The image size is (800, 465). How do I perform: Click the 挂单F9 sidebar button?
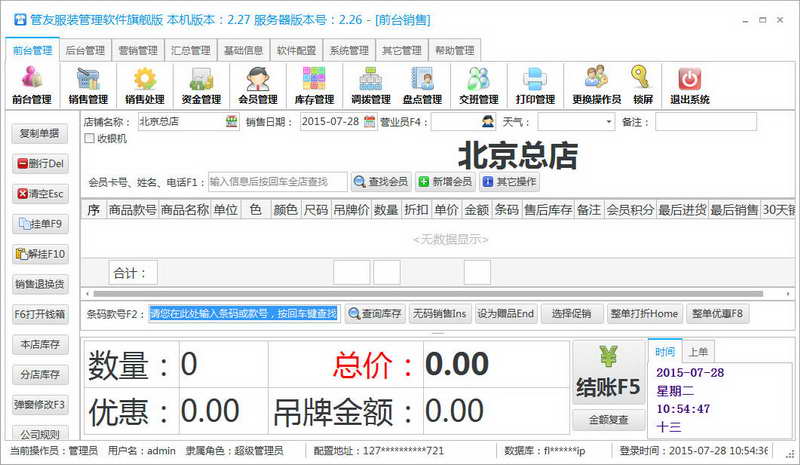pyautogui.click(x=40, y=224)
